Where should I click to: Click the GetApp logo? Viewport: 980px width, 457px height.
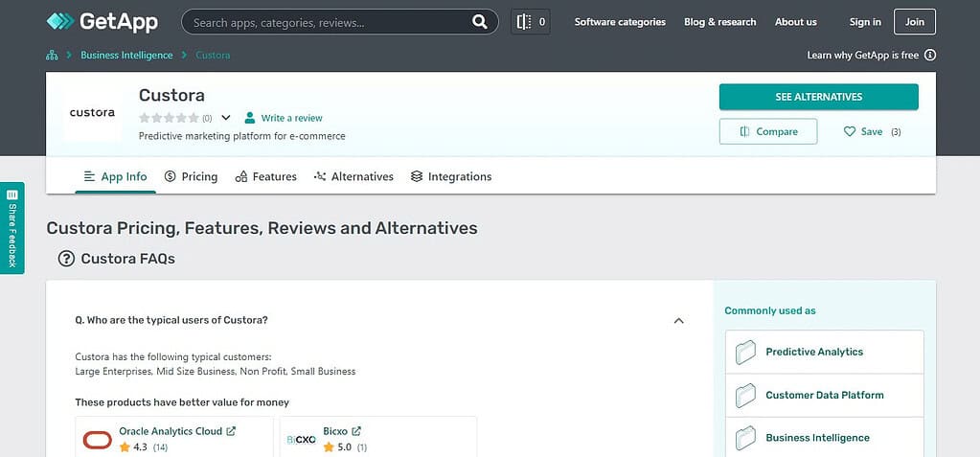click(x=102, y=22)
